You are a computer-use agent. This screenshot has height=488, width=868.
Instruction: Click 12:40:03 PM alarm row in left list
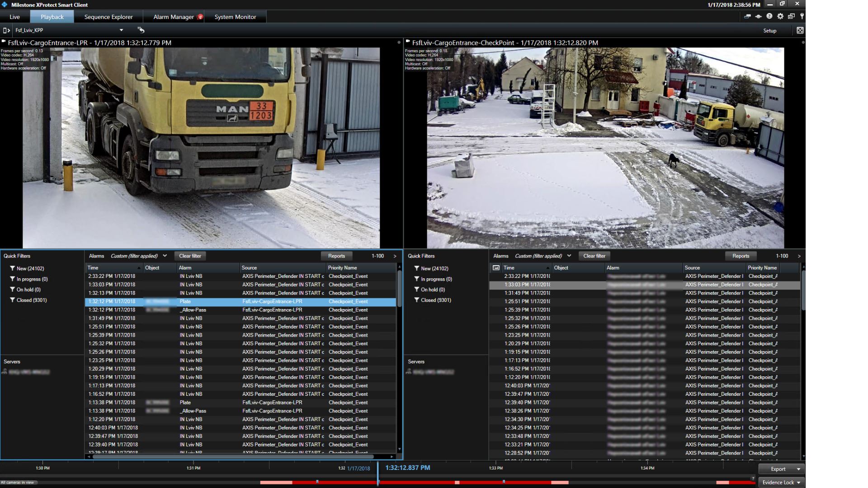click(241, 428)
